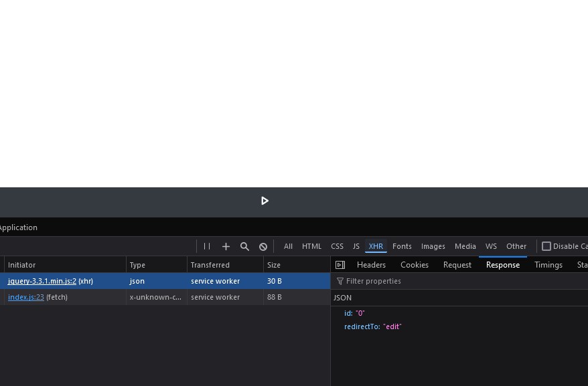Collapse the request details panel
This screenshot has height=386, width=588.
340,265
